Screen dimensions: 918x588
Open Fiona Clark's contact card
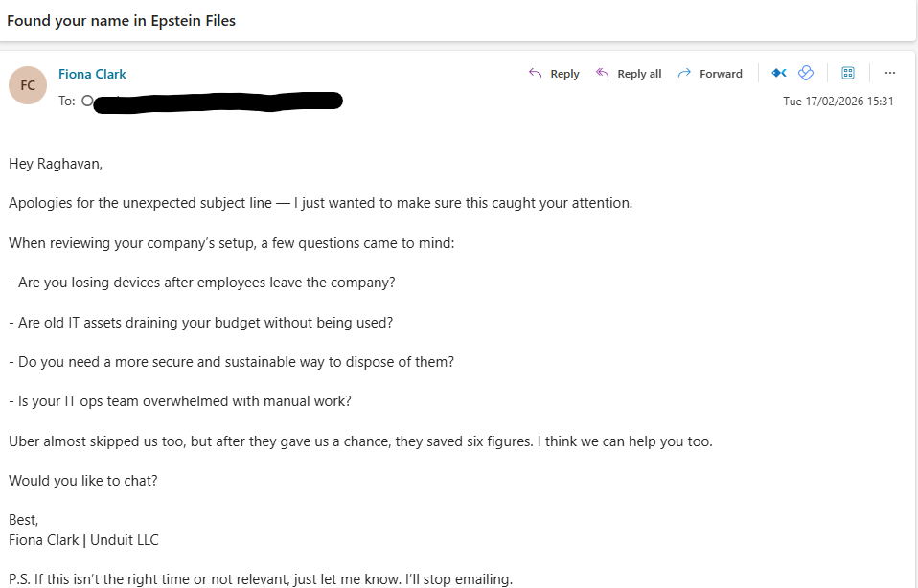coord(92,74)
